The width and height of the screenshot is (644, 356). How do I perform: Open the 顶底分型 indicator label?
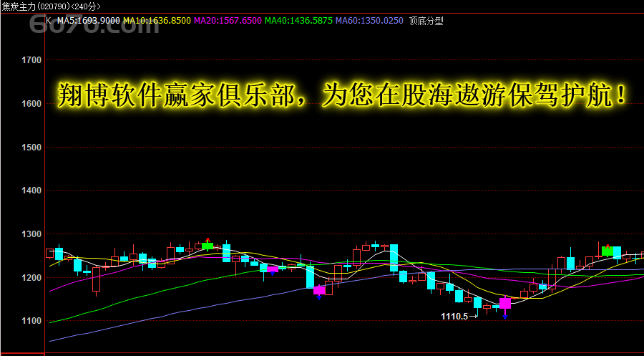coord(426,21)
